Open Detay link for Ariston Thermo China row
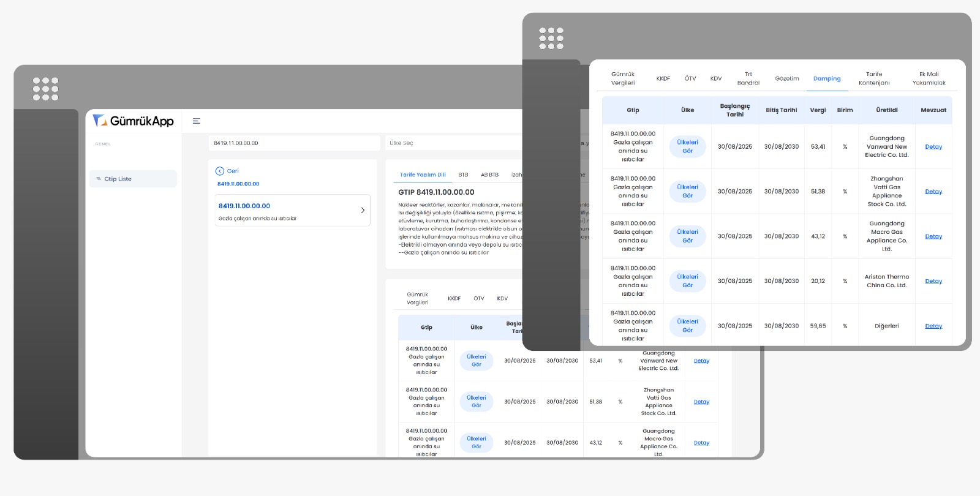980x496 pixels. (x=933, y=281)
